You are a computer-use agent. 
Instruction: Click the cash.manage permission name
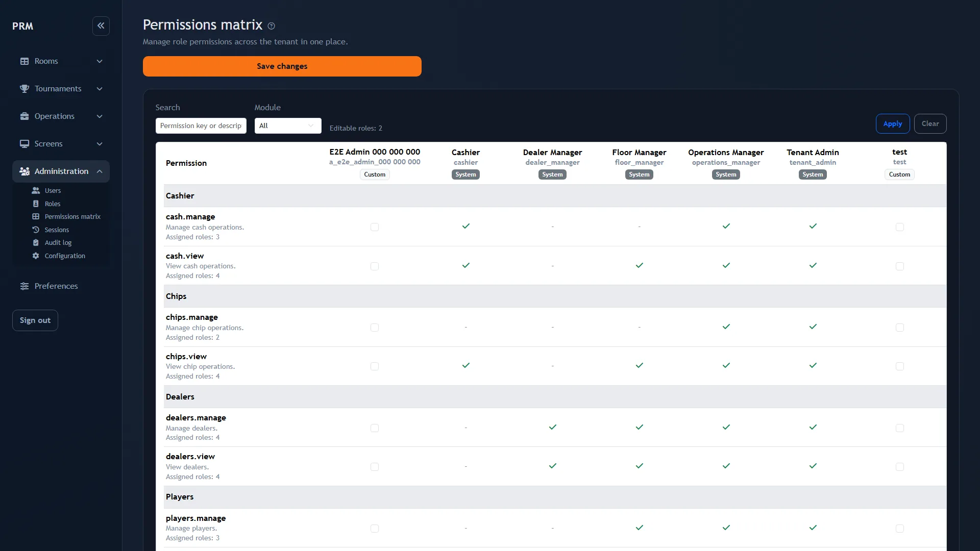(x=190, y=217)
